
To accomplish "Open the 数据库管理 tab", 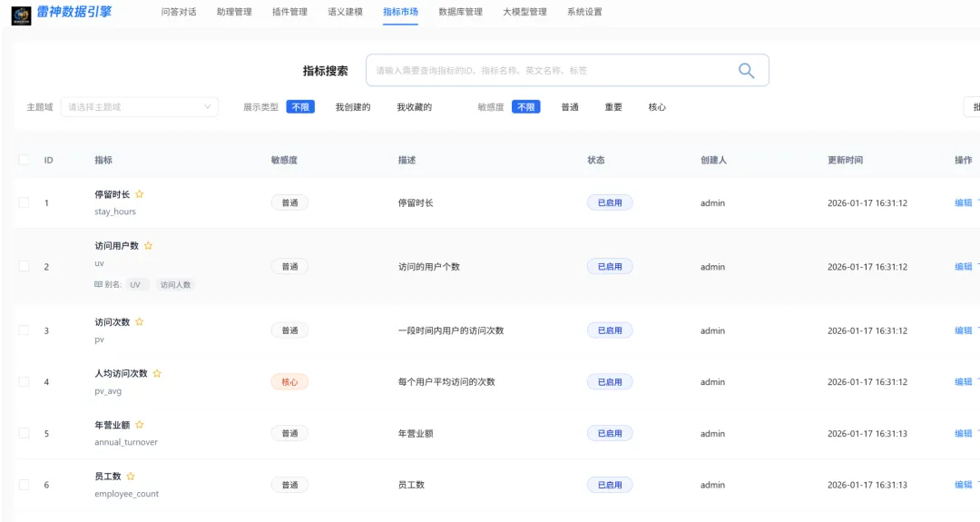I will tap(461, 12).
